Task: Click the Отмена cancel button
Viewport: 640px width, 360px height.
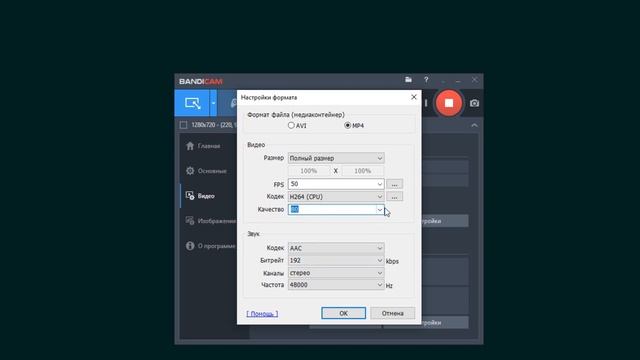Action: pyautogui.click(x=393, y=313)
